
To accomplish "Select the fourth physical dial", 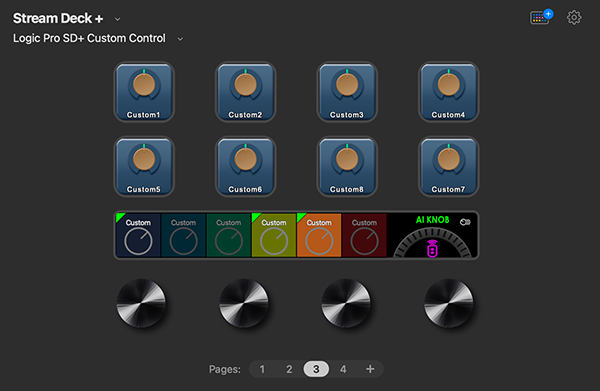I will 448,303.
